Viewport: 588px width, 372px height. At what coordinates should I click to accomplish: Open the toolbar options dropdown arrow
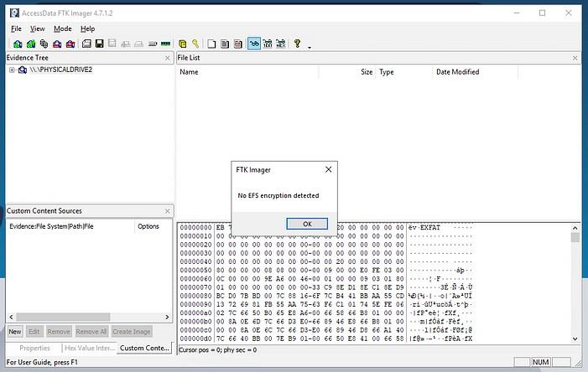[x=310, y=47]
